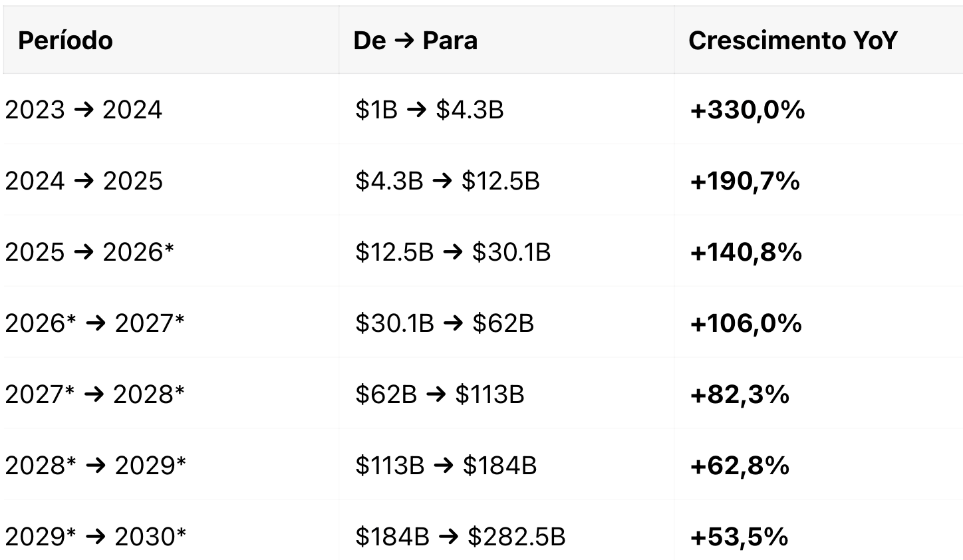963x560 pixels.
Task: Select the +62,8% growth value
Action: (x=740, y=466)
